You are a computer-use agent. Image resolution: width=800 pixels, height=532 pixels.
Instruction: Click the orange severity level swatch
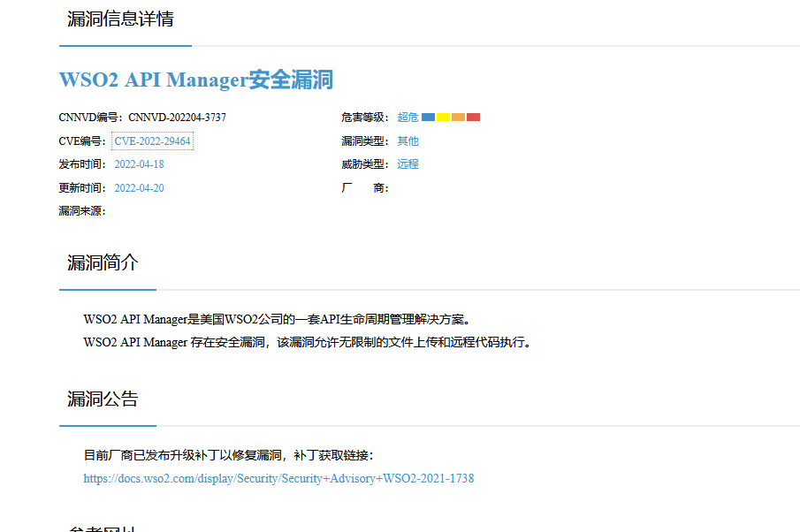point(458,118)
